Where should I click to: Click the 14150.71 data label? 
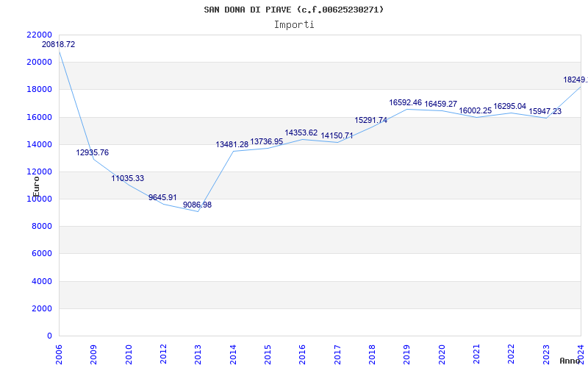click(x=337, y=135)
